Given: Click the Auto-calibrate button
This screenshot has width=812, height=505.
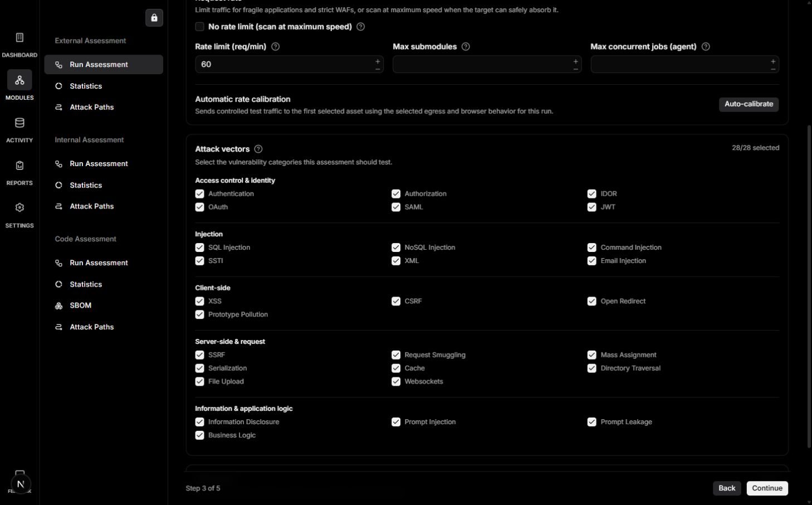Looking at the screenshot, I should point(749,104).
